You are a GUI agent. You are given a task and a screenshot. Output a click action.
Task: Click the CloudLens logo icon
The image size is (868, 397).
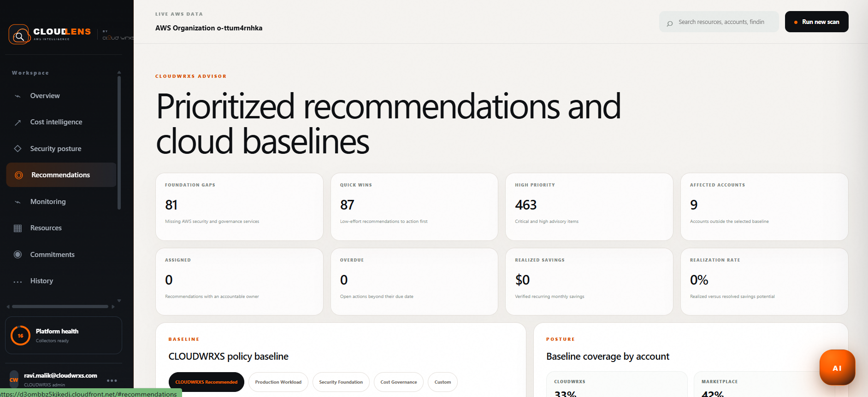pos(19,35)
